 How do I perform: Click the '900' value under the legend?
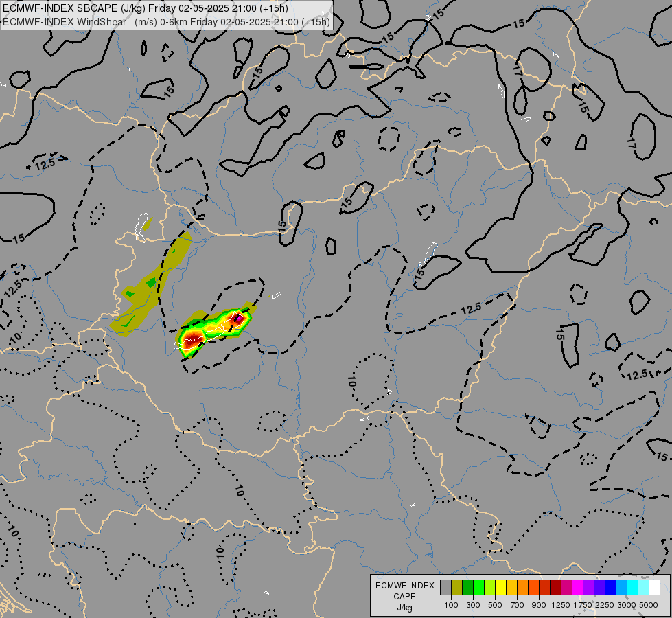(539, 605)
